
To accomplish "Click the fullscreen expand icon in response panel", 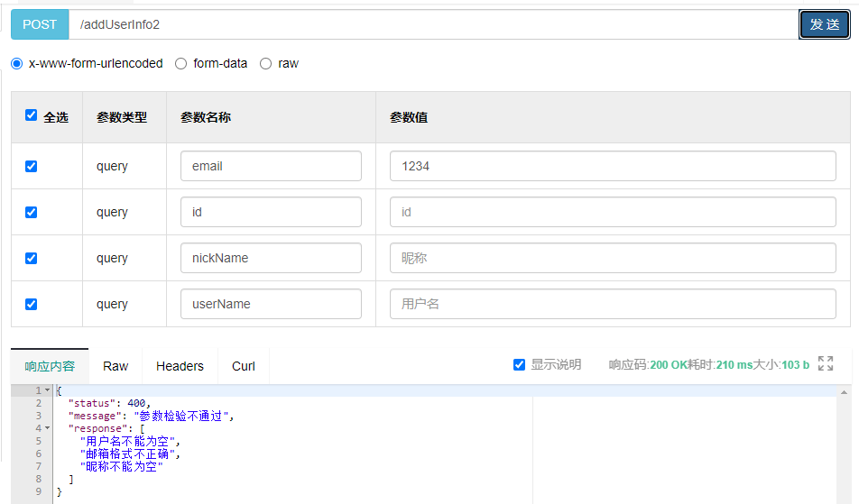I will coord(825,363).
